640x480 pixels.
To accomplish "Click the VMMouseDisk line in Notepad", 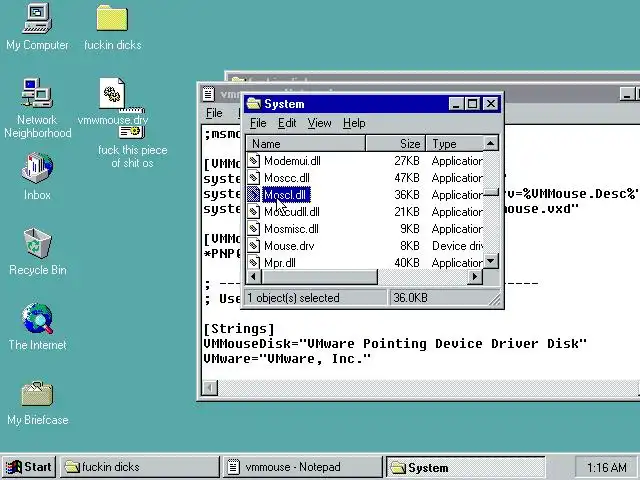I will pyautogui.click(x=395, y=344).
